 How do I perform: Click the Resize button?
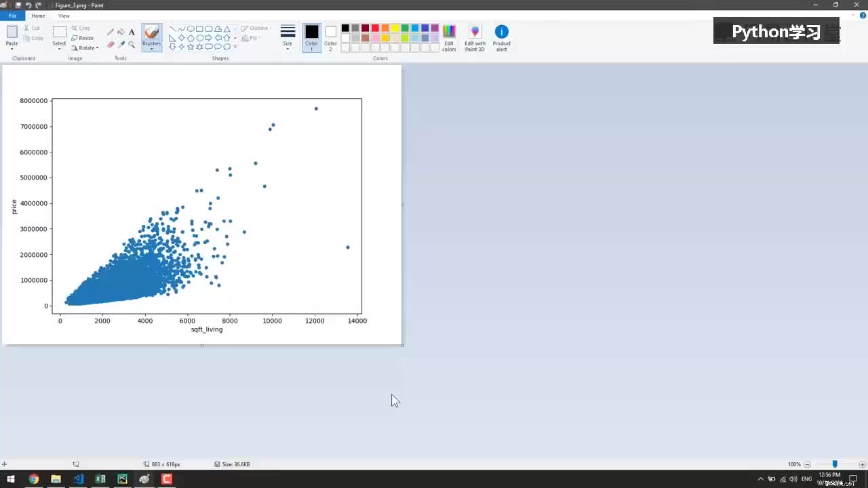83,38
